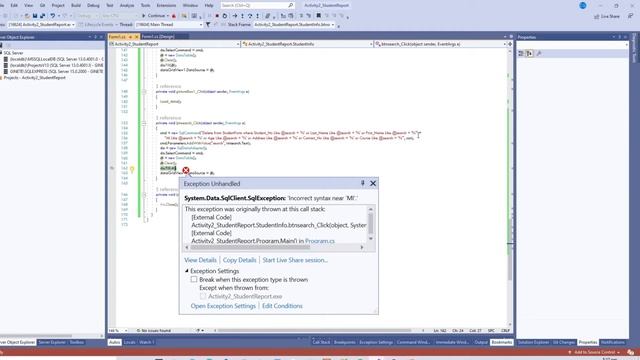Open the btnsearch_Click member dropdown
The image size is (640, 360).
(440, 44)
